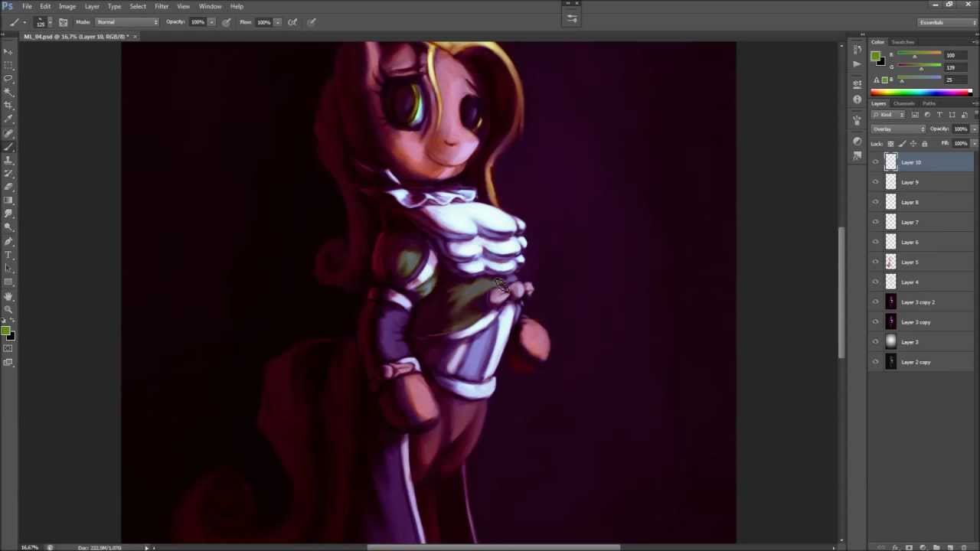Open the Overlay blend mode dropdown
Image resolution: width=980 pixels, height=551 pixels.
pos(899,129)
